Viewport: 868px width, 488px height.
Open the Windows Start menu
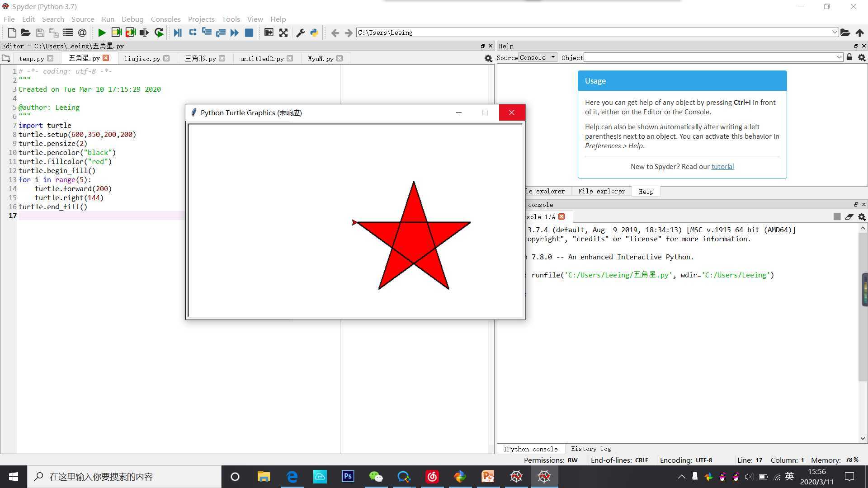click(x=14, y=477)
